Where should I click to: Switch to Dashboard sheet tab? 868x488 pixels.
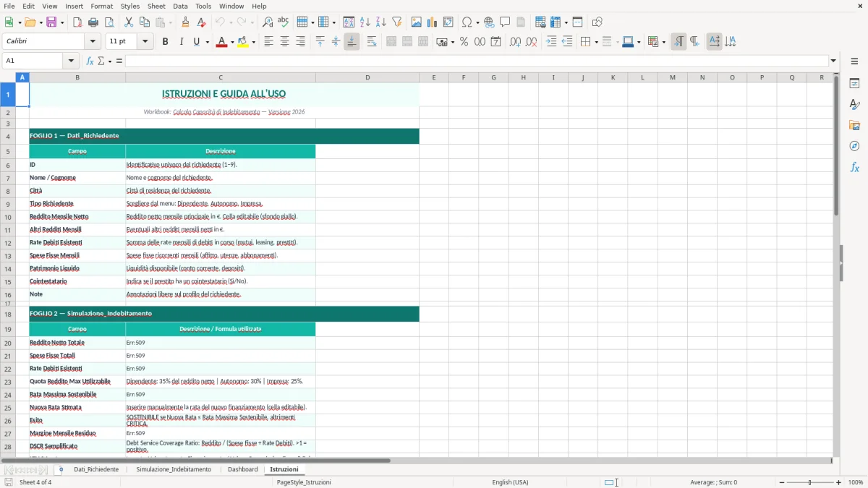point(242,469)
